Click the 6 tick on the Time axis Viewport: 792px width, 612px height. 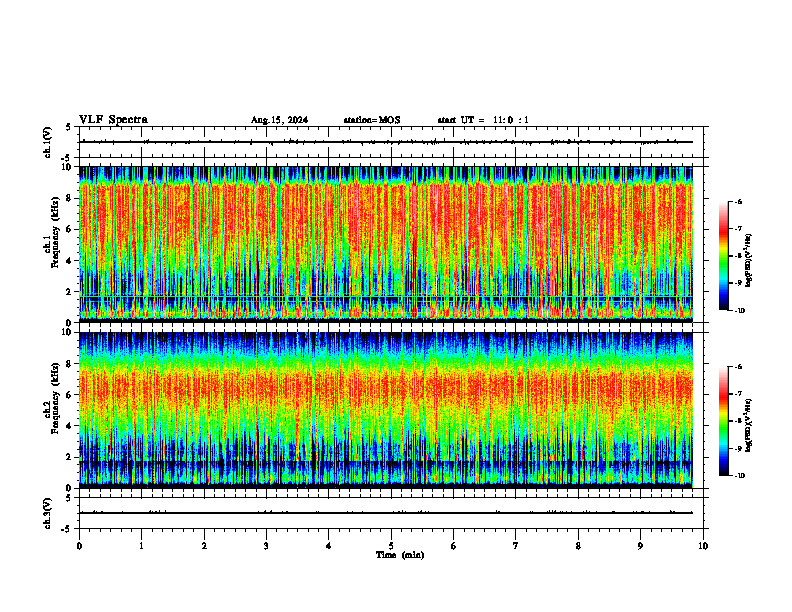454,546
